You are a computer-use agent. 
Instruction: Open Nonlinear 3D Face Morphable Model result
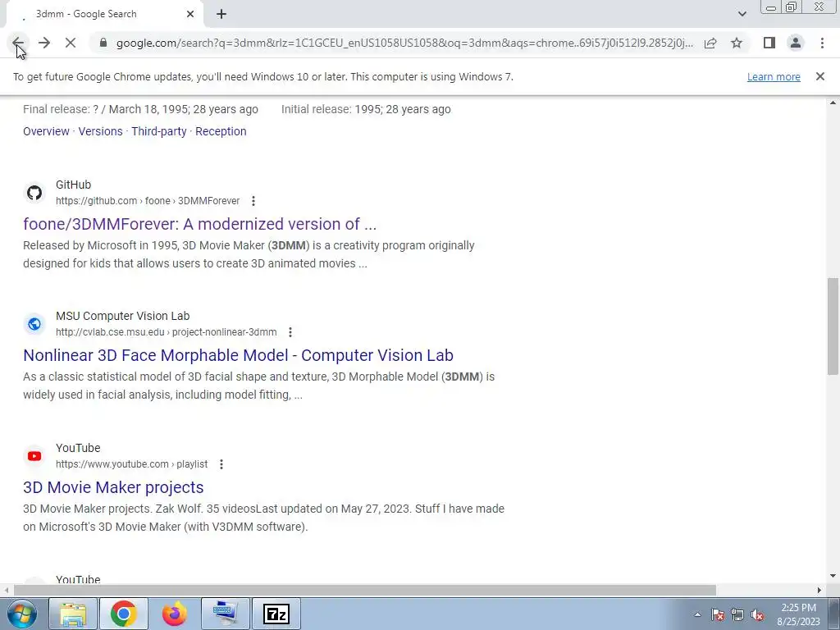239,355
